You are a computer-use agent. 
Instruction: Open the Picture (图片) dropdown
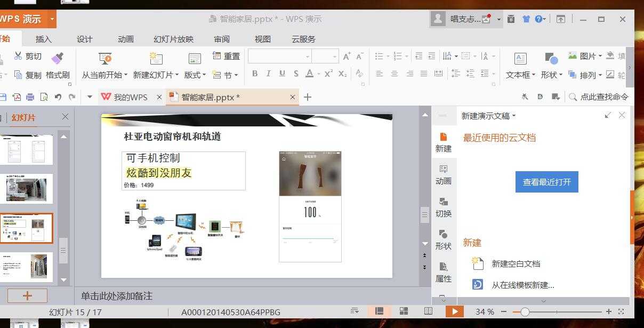pyautogui.click(x=585, y=56)
